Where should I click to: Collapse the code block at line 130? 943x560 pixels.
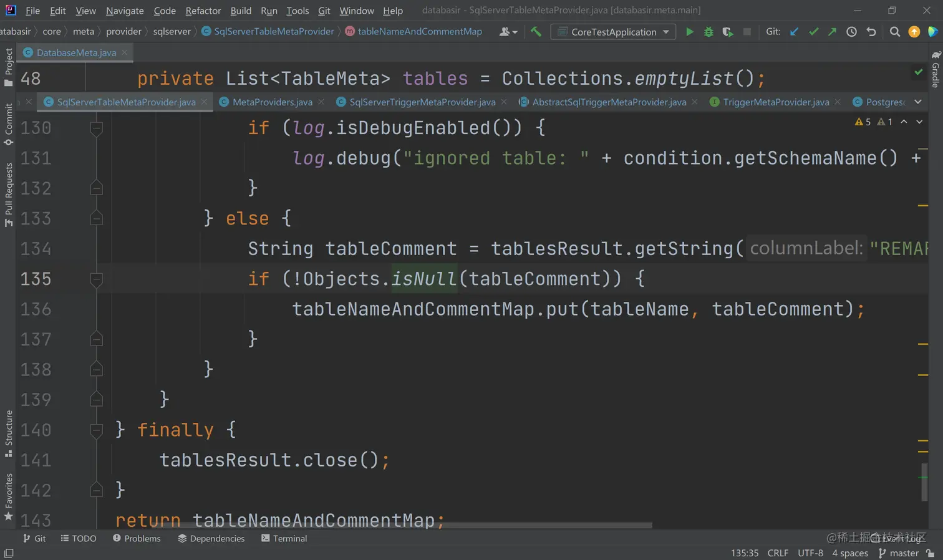[x=96, y=128]
